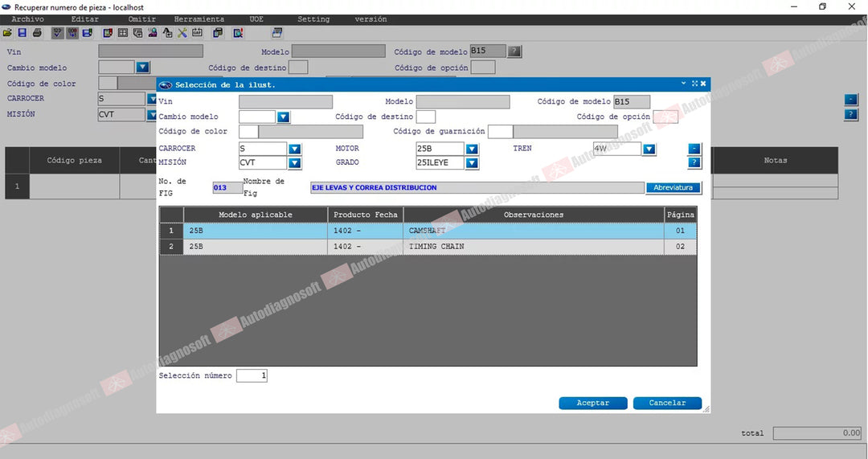Open the Archivo menu
Screen dimensions: 868x459
(x=27, y=19)
